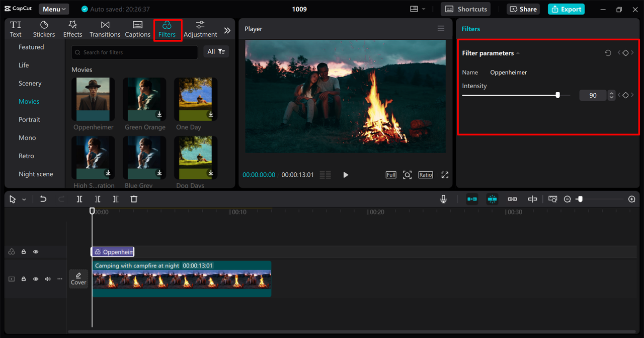Open the Effects tab

72,29
